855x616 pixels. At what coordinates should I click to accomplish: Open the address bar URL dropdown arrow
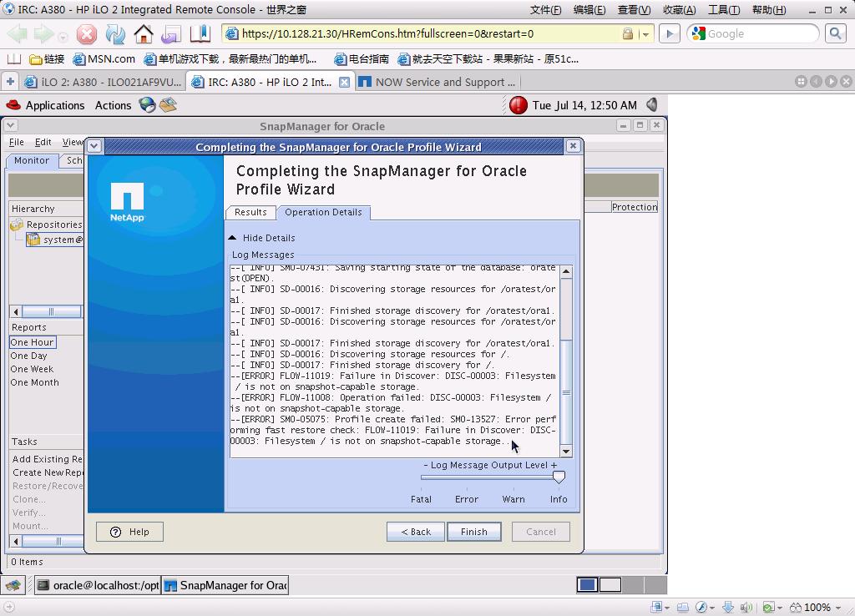tap(645, 34)
